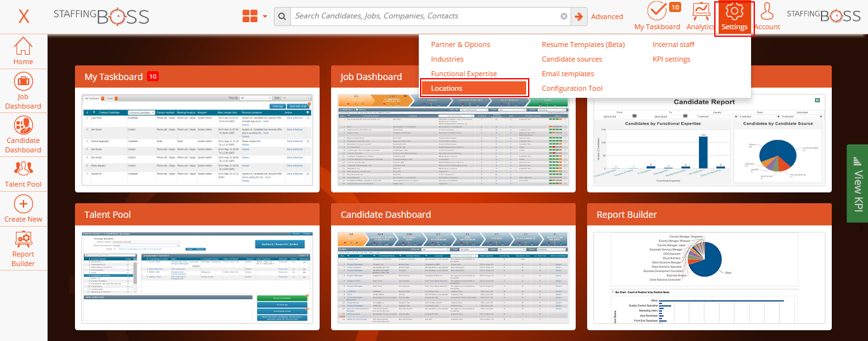This screenshot has width=868, height=341.
Task: Select Locations in the settings menu
Action: (474, 88)
